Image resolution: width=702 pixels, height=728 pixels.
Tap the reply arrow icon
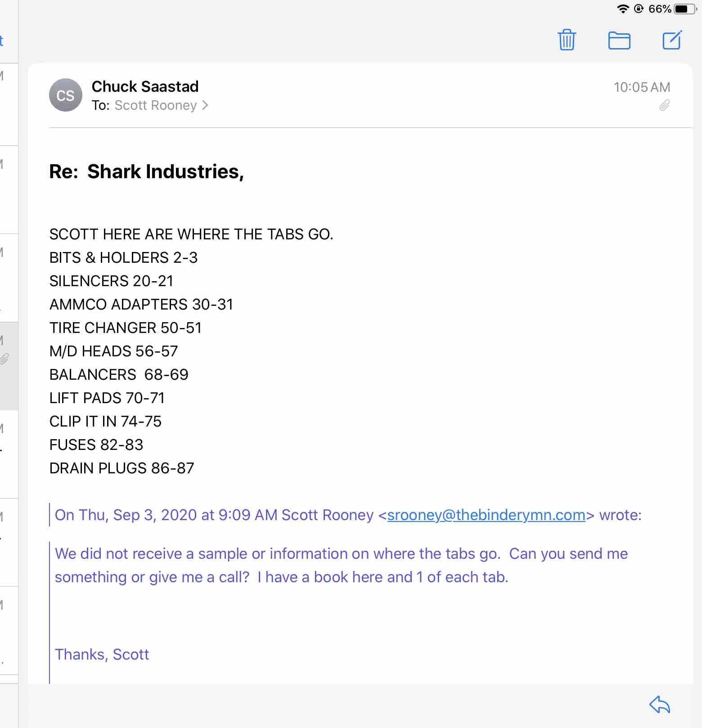[x=660, y=705]
